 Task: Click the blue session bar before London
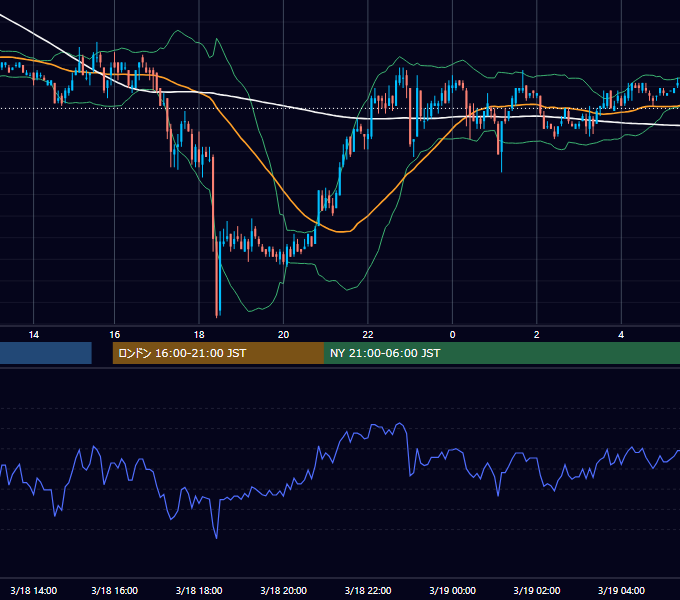[46, 353]
